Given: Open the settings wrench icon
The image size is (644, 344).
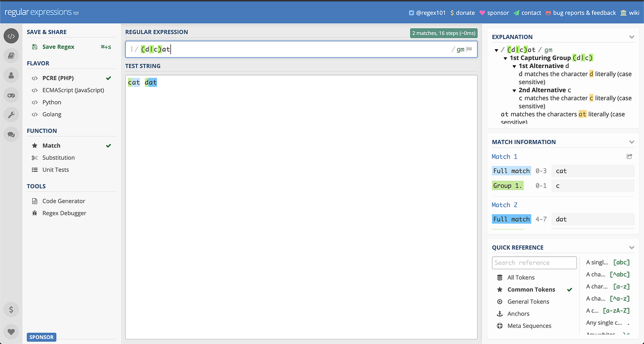Looking at the screenshot, I should click(11, 115).
